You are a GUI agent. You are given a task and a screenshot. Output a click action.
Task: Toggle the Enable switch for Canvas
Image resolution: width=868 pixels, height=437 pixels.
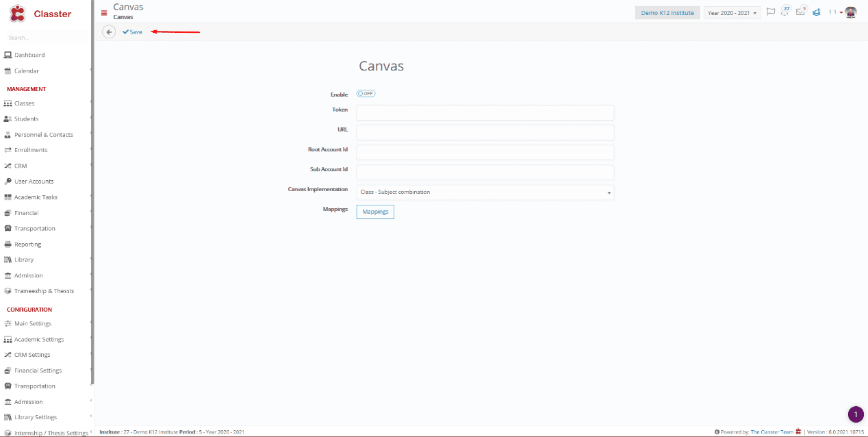(366, 94)
